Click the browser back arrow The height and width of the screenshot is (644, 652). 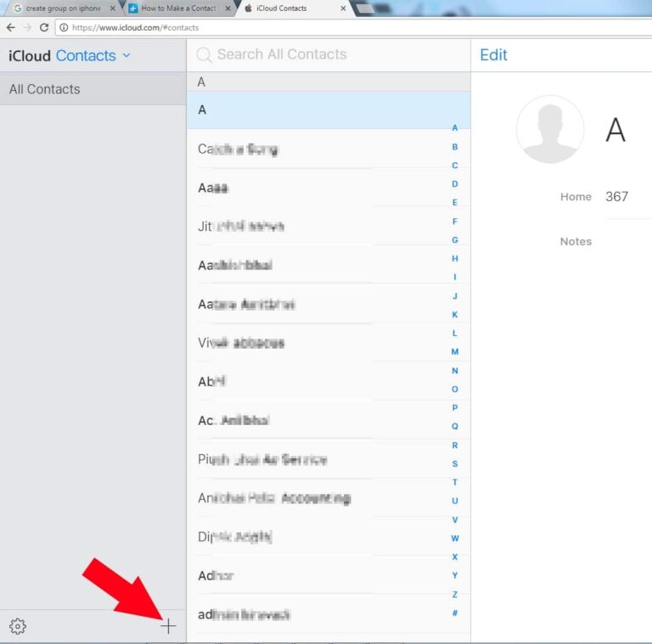(x=11, y=27)
